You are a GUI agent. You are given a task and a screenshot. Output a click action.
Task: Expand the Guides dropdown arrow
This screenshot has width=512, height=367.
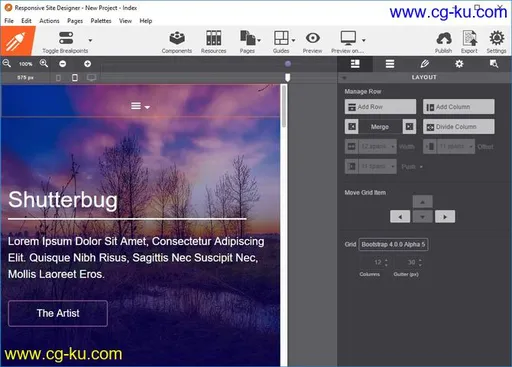click(x=293, y=40)
